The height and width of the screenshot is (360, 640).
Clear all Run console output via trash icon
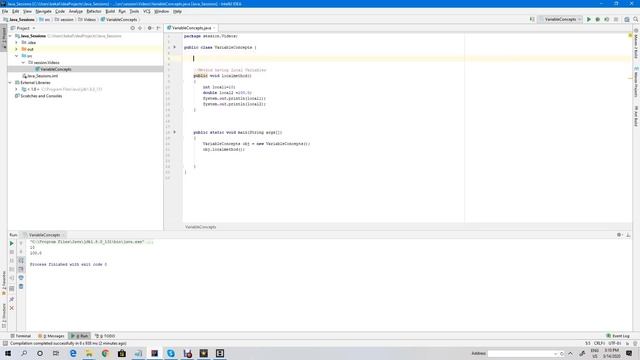pyautogui.click(x=21, y=287)
